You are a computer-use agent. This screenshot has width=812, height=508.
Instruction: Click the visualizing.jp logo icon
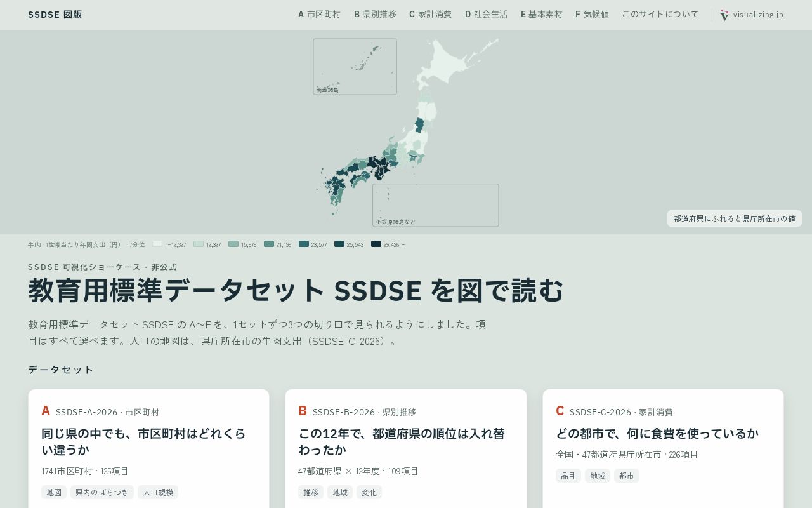pos(724,15)
